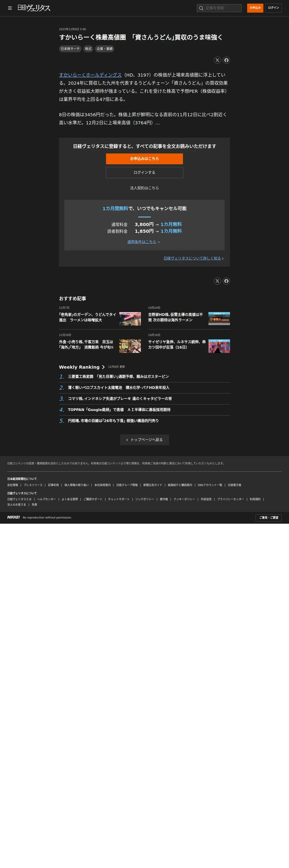
Task: Open footer 紙面紹介と購読案内 link
Action: [x=180, y=485]
